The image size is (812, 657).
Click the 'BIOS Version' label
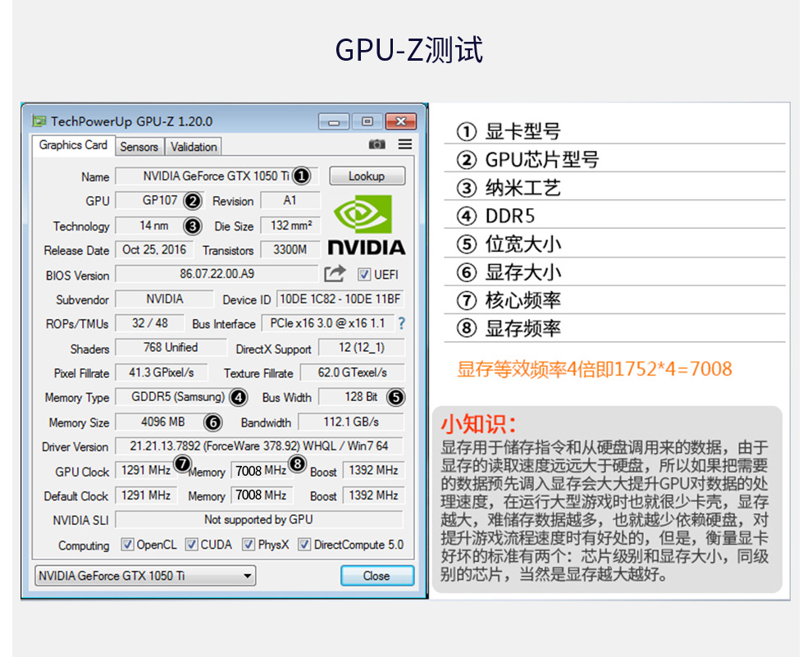click(78, 276)
